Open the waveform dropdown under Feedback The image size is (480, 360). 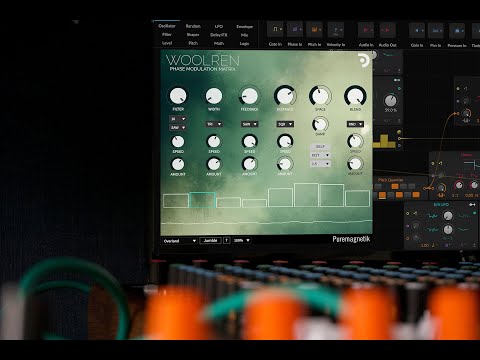249,124
